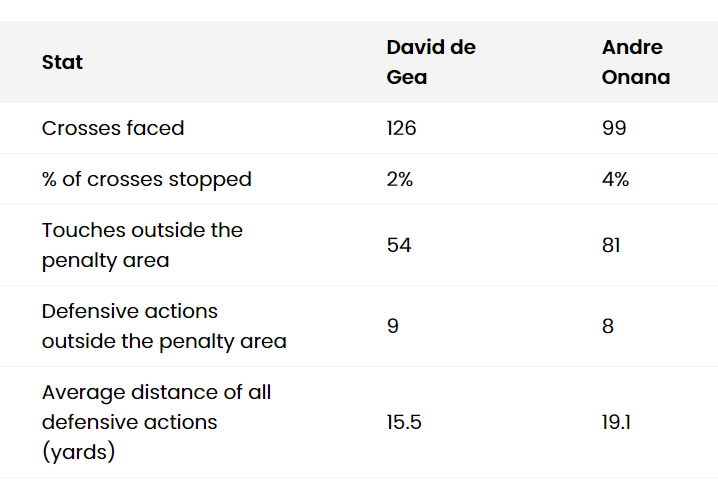Click De Gea's 9 defensive actions value
This screenshot has width=718, height=482.
pos(393,326)
